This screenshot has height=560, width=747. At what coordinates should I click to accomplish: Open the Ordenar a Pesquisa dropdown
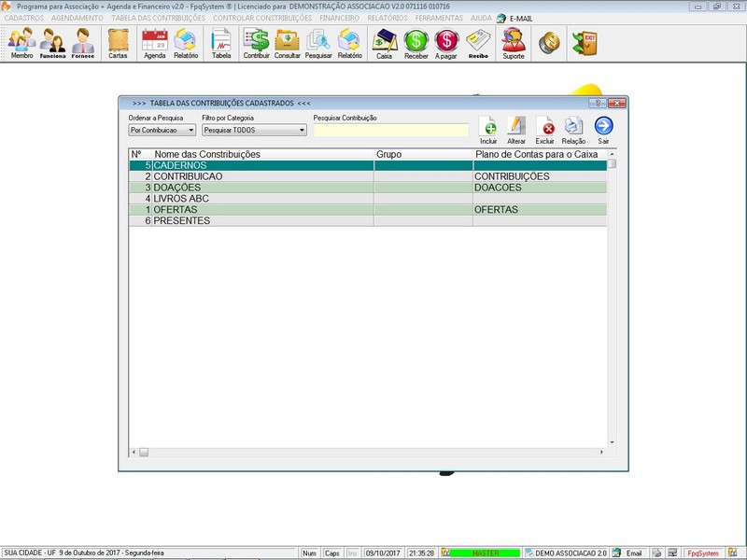click(x=162, y=130)
